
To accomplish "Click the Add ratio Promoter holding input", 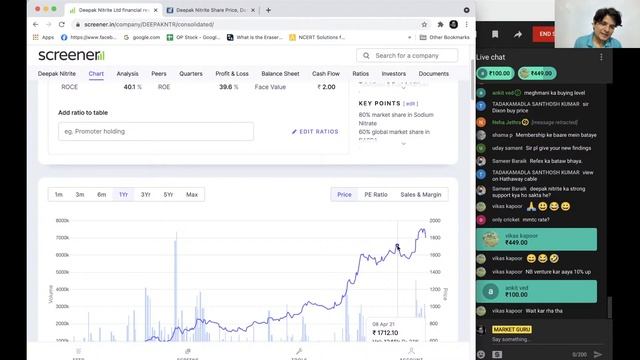I will (x=156, y=131).
